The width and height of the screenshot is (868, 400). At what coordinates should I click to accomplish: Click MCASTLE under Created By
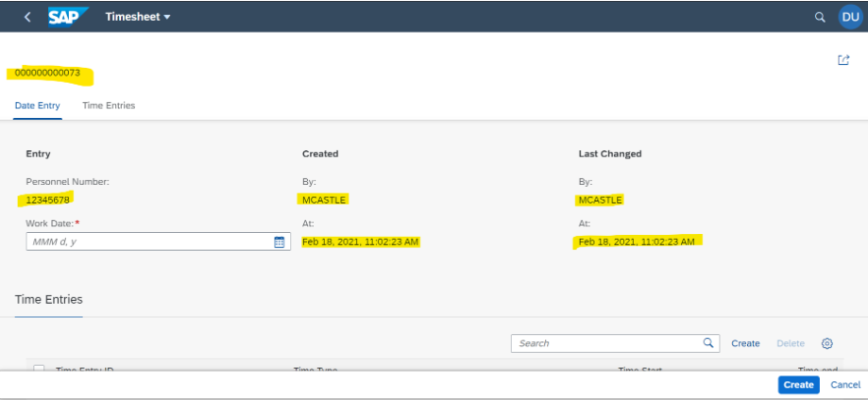click(x=324, y=200)
